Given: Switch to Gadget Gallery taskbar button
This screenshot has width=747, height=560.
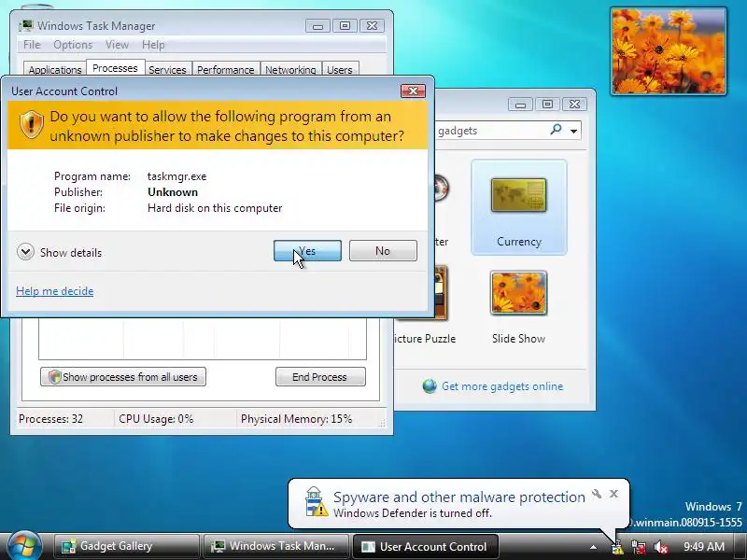Looking at the screenshot, I should [x=126, y=546].
